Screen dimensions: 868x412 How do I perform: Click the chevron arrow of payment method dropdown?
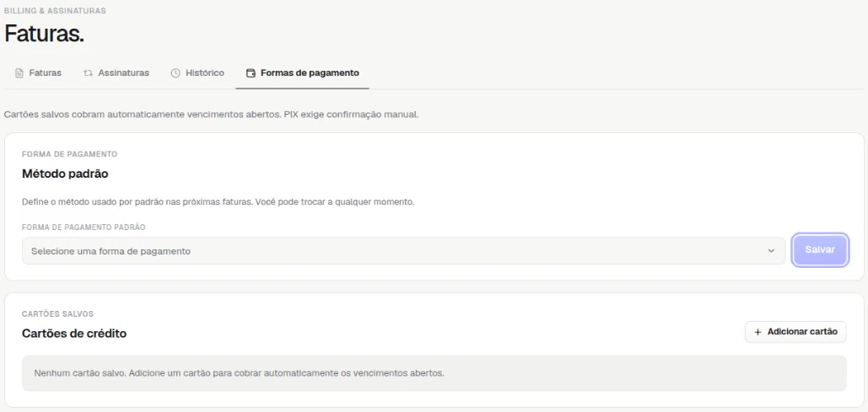pos(771,251)
